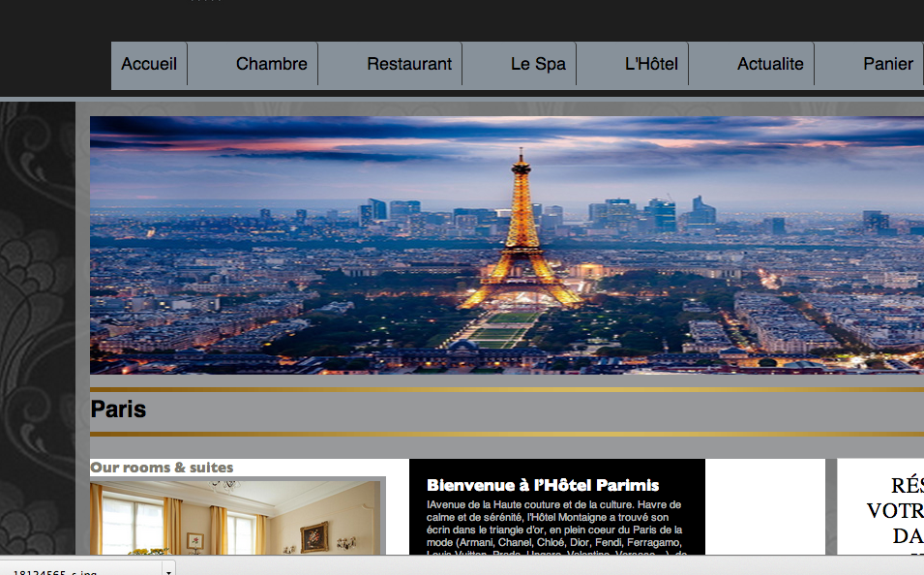The image size is (924, 575).
Task: Go to the Chambre menu item
Action: (x=271, y=64)
